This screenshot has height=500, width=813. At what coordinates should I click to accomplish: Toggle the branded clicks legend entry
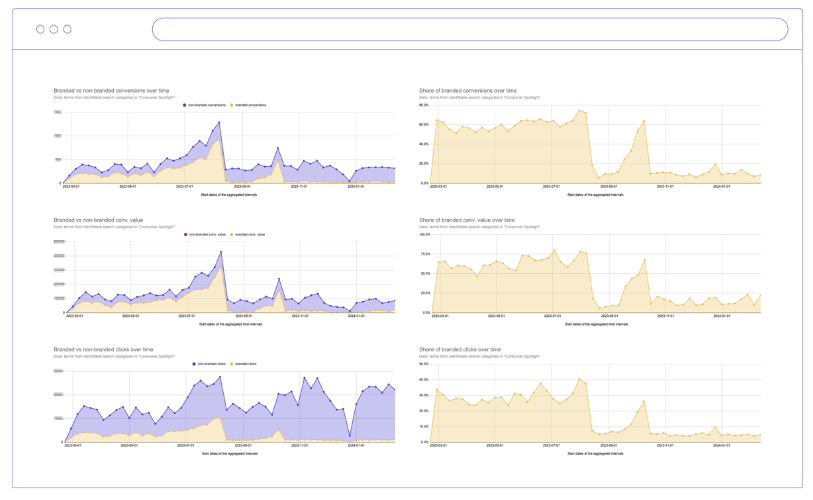244,364
